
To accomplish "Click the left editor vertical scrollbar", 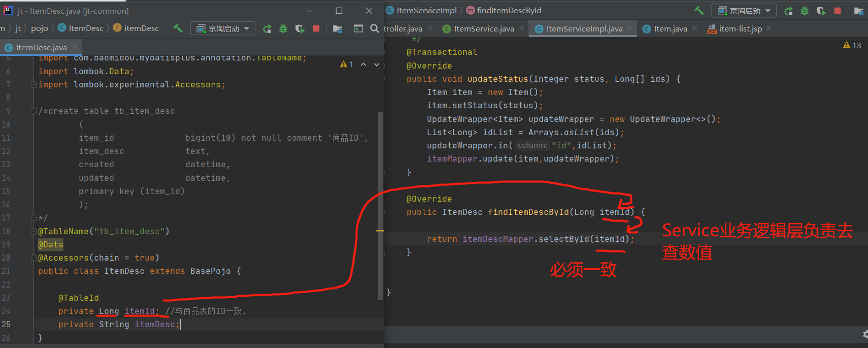I will [x=381, y=206].
